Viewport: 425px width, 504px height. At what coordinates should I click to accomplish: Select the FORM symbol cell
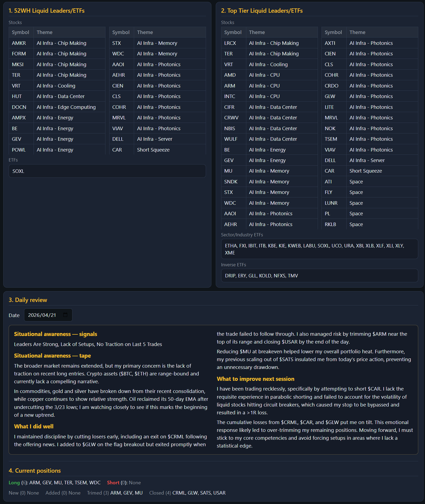coord(21,54)
